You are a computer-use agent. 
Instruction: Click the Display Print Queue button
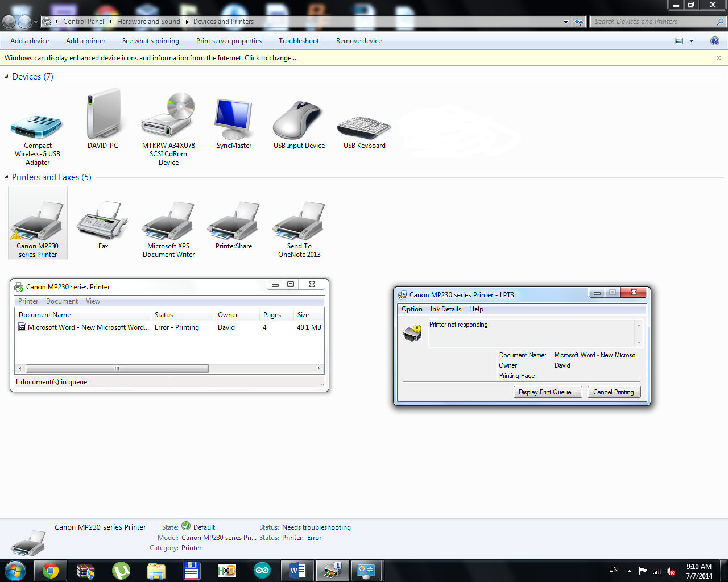click(548, 392)
